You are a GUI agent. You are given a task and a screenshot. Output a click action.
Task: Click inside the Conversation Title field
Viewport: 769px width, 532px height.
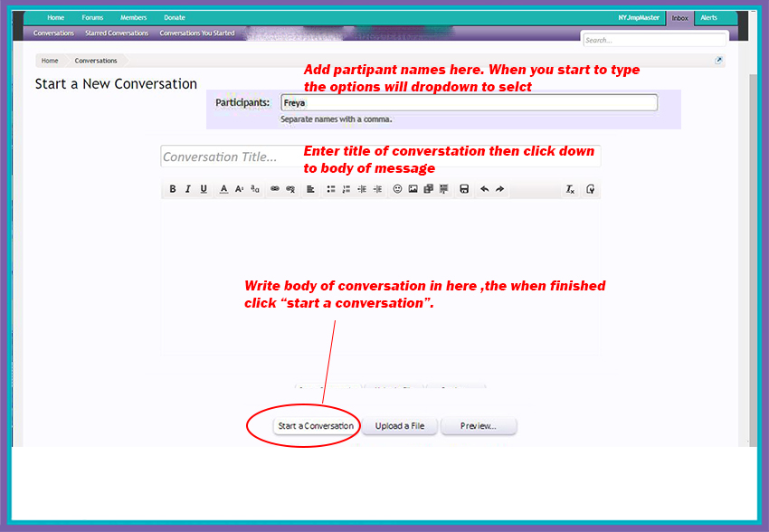click(226, 156)
